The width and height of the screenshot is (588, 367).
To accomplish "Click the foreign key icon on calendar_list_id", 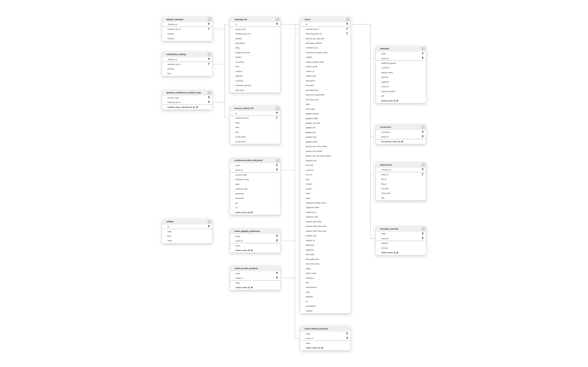I will click(209, 29).
